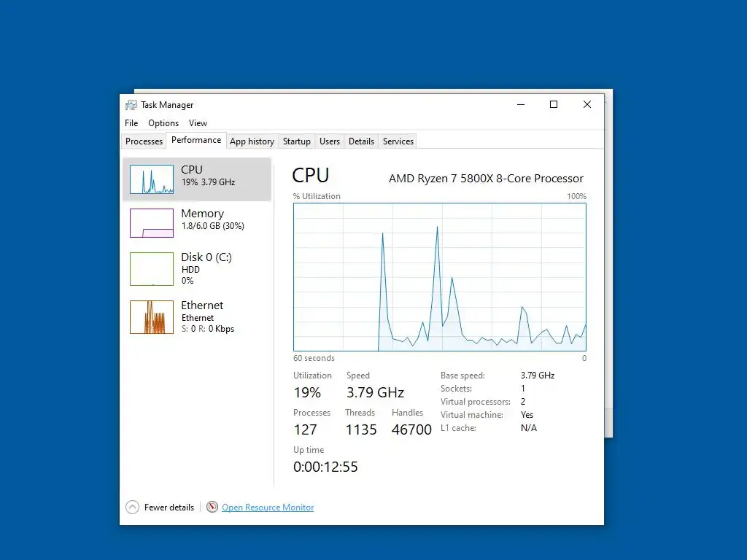Click the Sockets label
This screenshot has height=560, width=747.
coord(456,389)
